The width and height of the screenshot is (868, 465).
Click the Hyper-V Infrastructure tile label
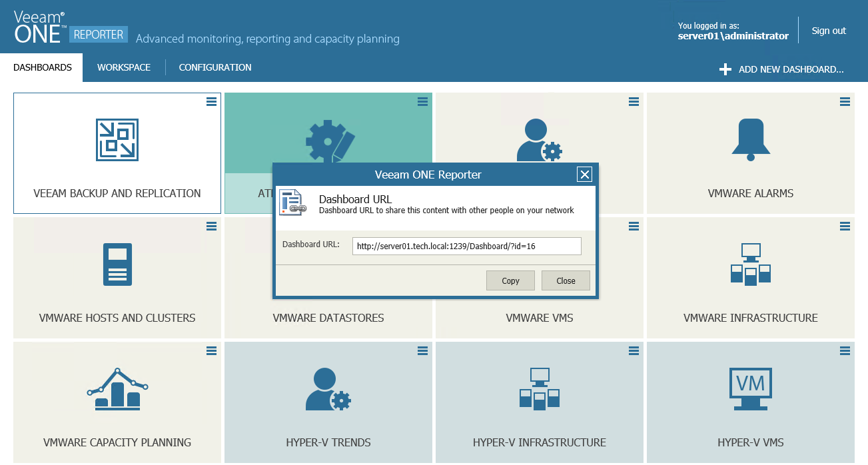540,442
